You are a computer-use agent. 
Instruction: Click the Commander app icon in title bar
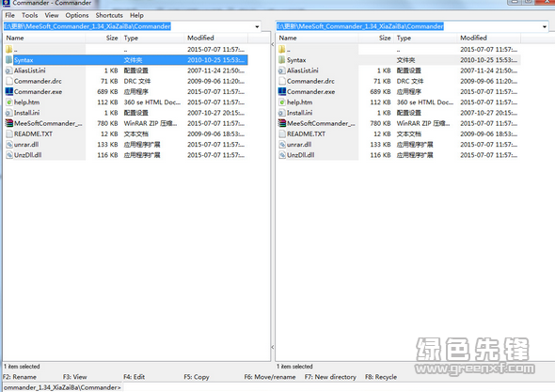coord(6,3)
